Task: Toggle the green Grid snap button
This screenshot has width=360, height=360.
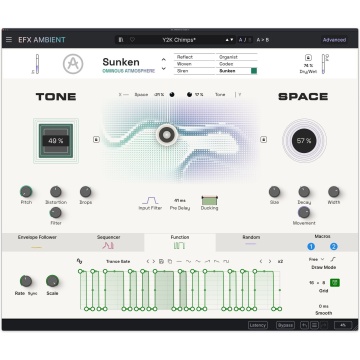Action: [x=335, y=283]
